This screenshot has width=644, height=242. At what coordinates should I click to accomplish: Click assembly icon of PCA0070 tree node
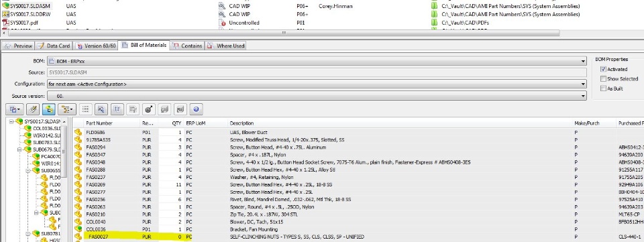36,156
